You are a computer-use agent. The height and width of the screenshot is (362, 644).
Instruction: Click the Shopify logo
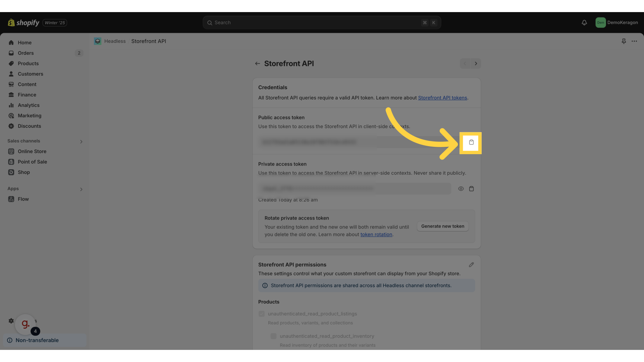pyautogui.click(x=23, y=22)
